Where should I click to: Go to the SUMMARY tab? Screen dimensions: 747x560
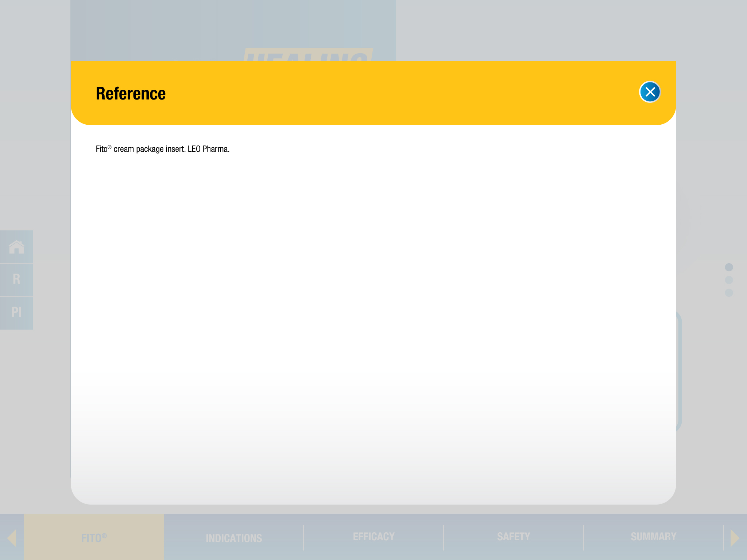point(653,537)
